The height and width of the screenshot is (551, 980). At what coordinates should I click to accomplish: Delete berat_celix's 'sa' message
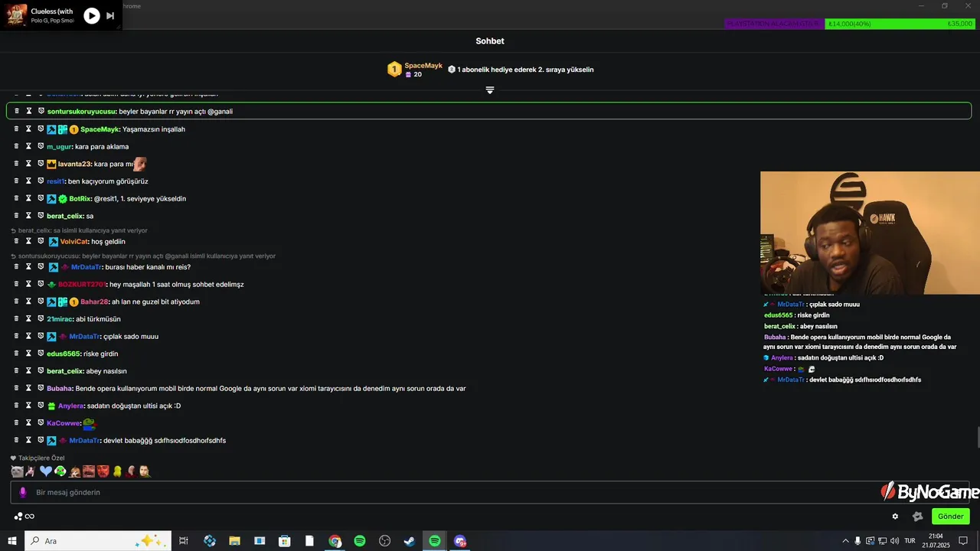[x=17, y=216]
